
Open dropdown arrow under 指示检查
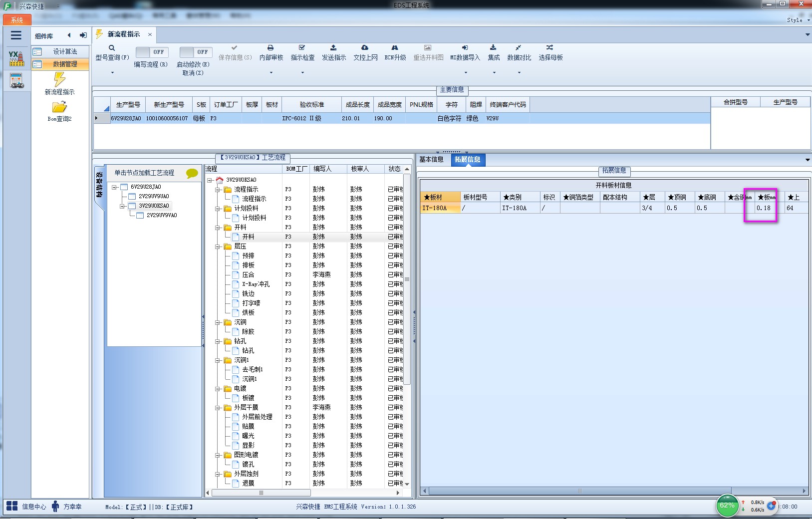click(302, 73)
